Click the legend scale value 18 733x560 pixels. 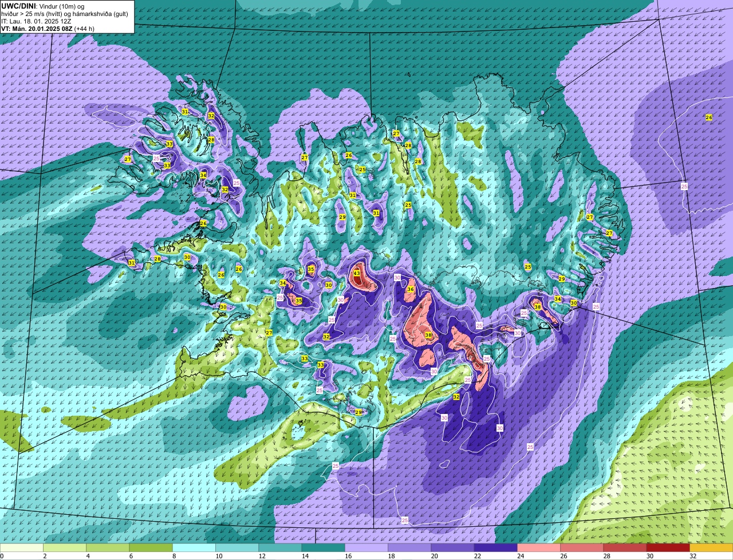click(x=391, y=556)
